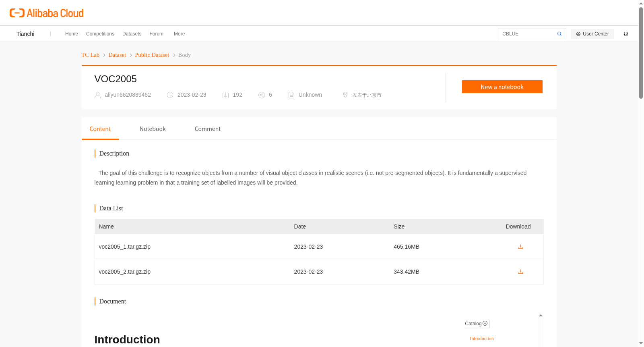Click the author name aliyun6620839462
Image resolution: width=644 pixels, height=347 pixels.
[128, 95]
